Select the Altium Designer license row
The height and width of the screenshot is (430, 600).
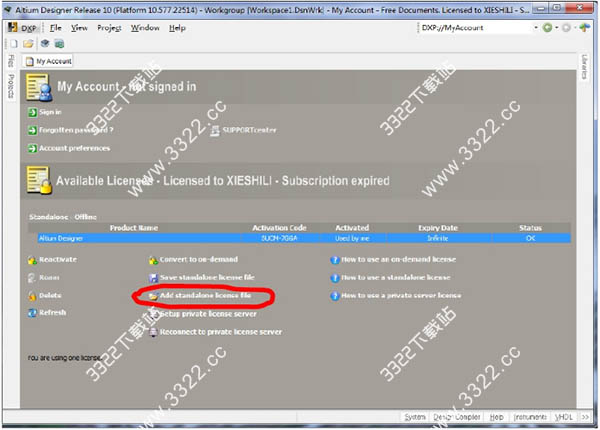coord(304,238)
